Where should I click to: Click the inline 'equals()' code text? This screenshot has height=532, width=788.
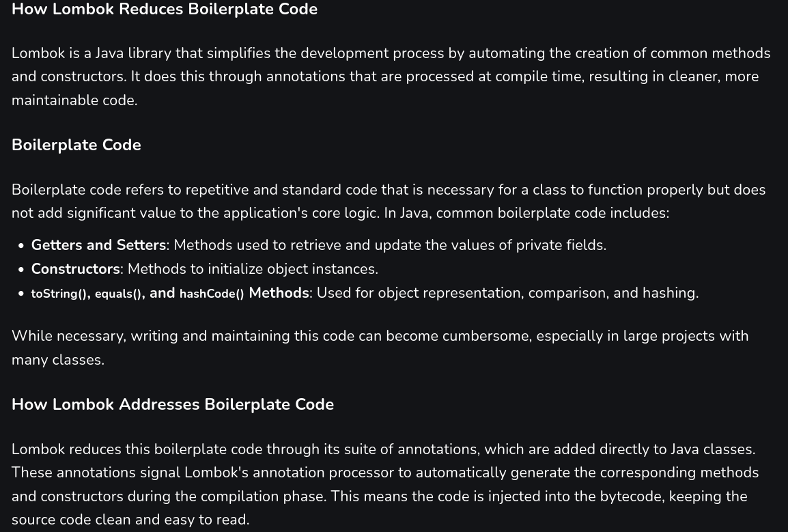coord(118,294)
